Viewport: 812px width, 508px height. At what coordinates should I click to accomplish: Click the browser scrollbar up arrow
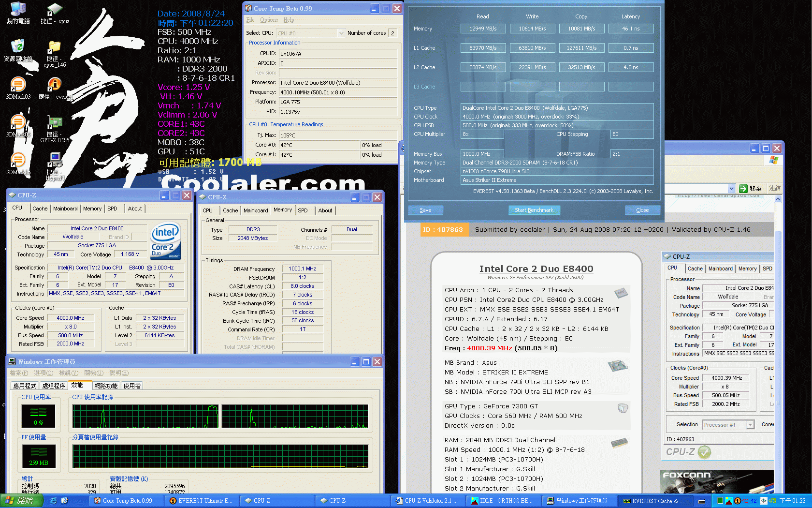[x=778, y=199]
